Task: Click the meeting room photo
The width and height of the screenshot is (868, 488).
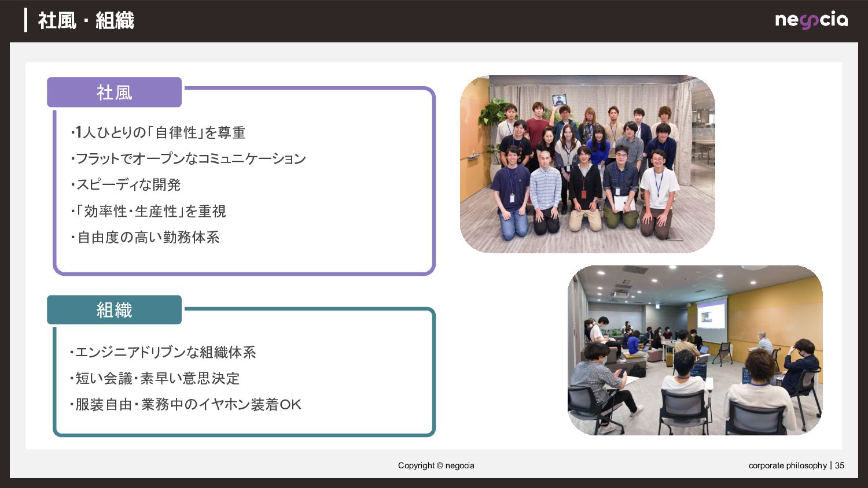Action: tap(695, 350)
